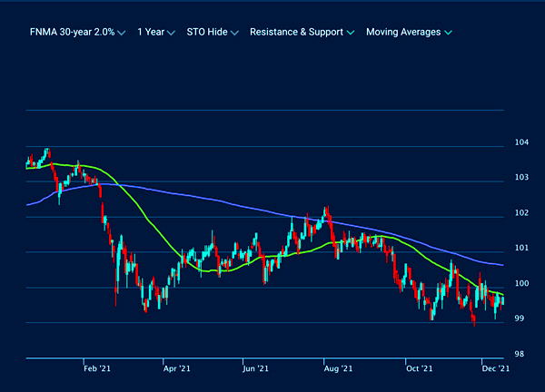Open the Resistance & Support menu

tap(296, 32)
